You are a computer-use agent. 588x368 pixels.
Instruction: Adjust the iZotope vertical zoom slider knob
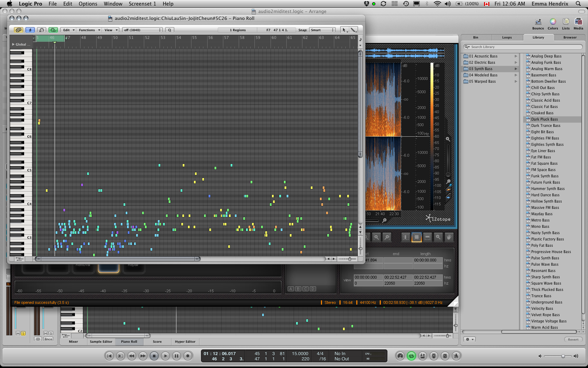click(448, 175)
